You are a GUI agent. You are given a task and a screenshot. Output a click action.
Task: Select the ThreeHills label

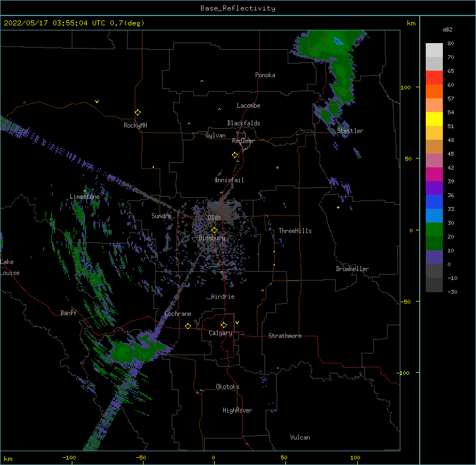[295, 231]
